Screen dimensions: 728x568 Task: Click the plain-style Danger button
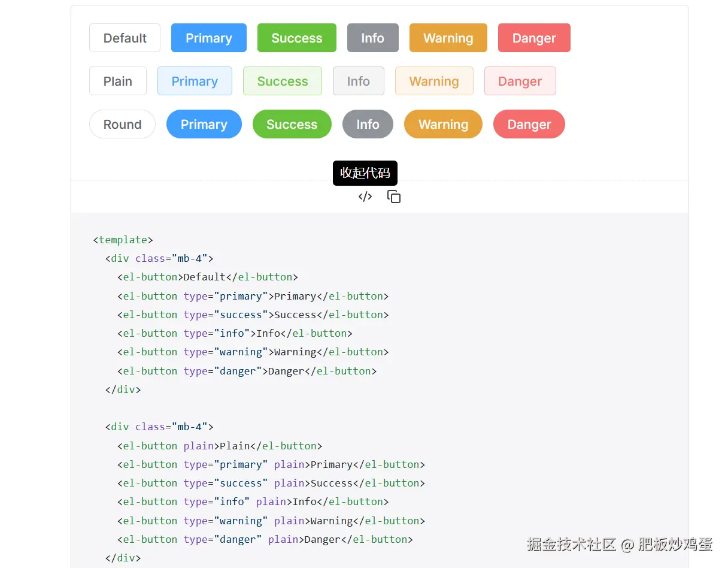520,81
